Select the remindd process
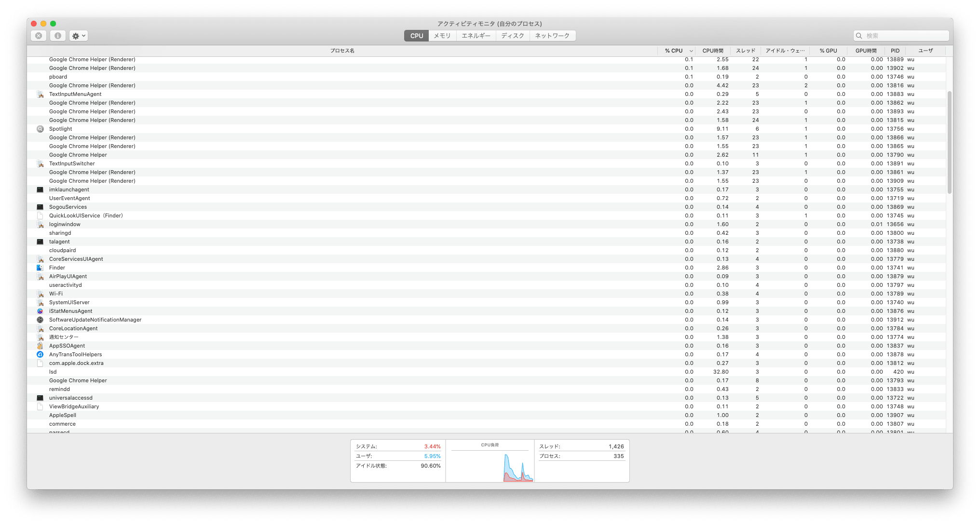Image resolution: width=980 pixels, height=525 pixels. point(487,389)
